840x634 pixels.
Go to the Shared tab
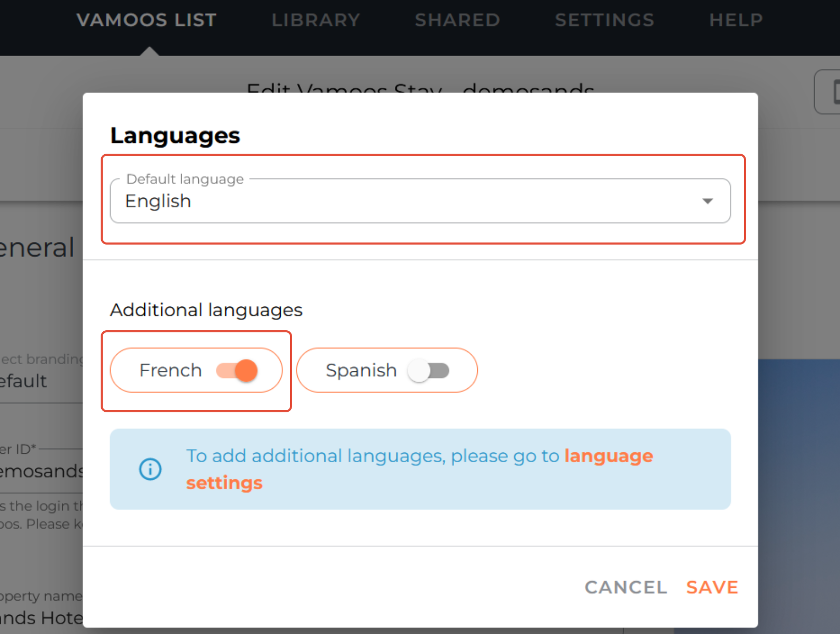point(457,20)
